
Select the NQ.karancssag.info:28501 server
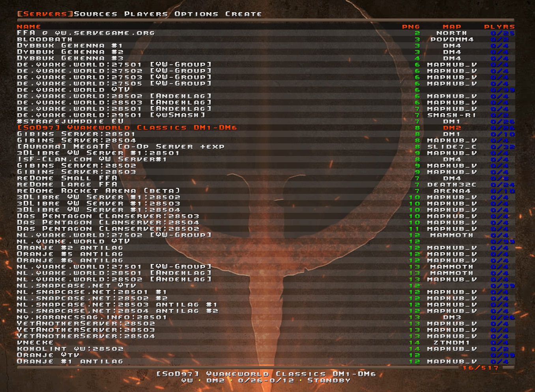point(92,317)
